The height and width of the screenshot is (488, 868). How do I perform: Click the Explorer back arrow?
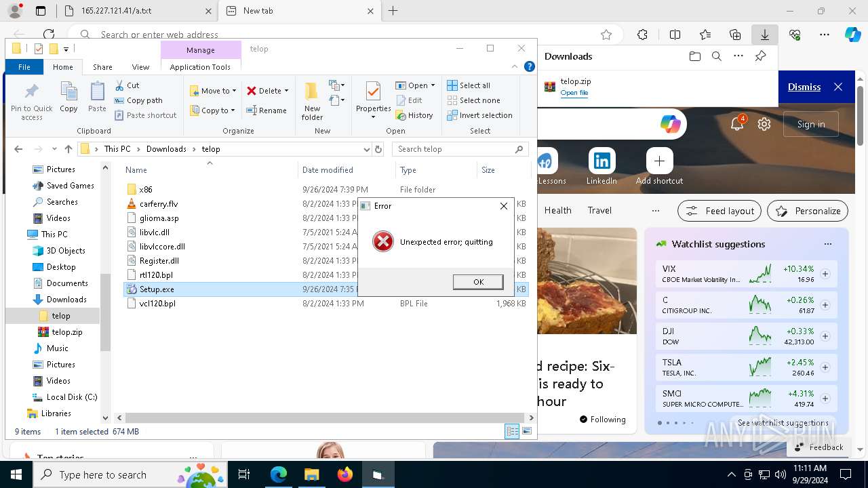click(18, 149)
